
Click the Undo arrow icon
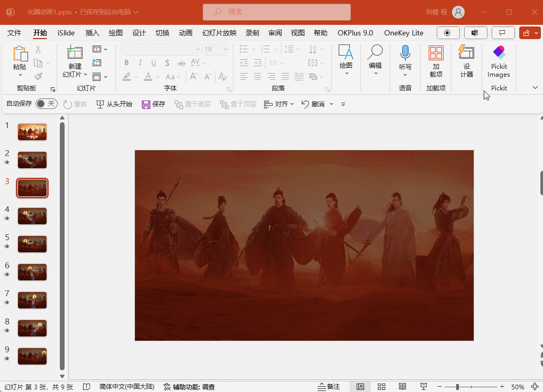click(x=305, y=104)
